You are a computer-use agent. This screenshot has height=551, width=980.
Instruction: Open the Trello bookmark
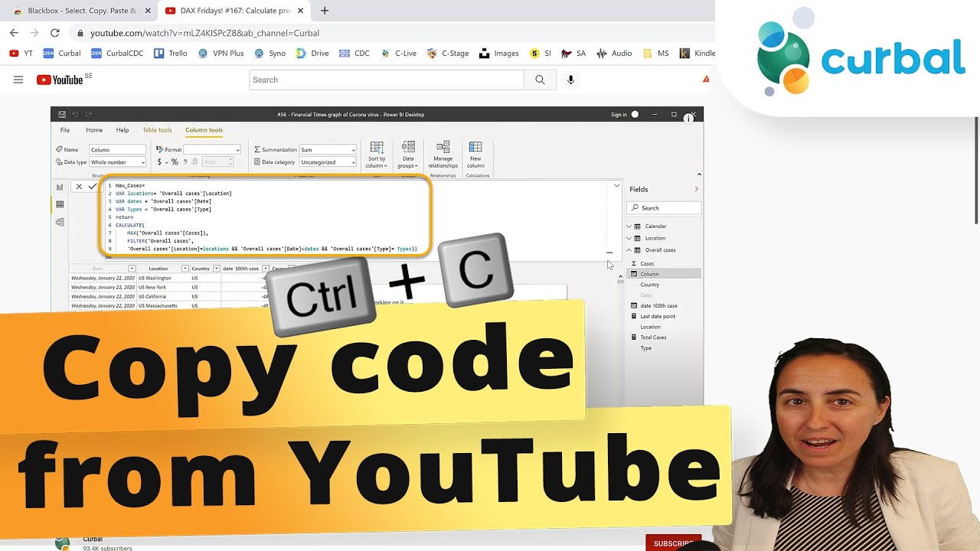171,54
